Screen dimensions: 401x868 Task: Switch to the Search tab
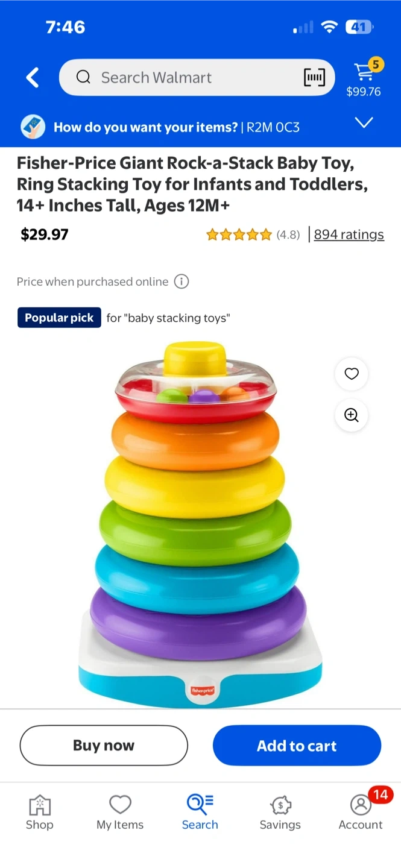pyautogui.click(x=200, y=813)
